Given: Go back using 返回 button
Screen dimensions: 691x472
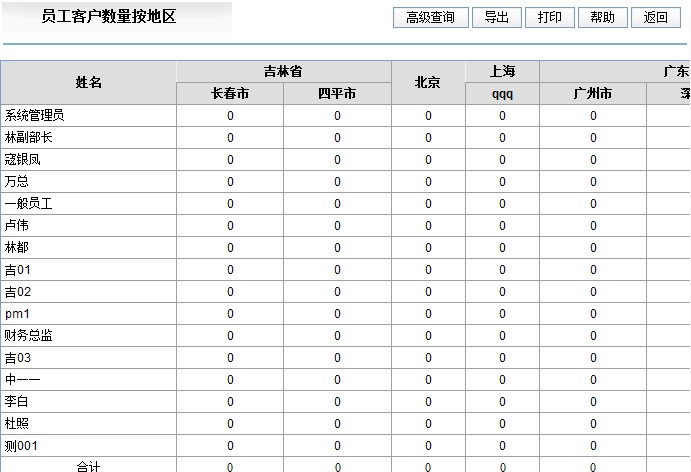Looking at the screenshot, I should [x=656, y=18].
